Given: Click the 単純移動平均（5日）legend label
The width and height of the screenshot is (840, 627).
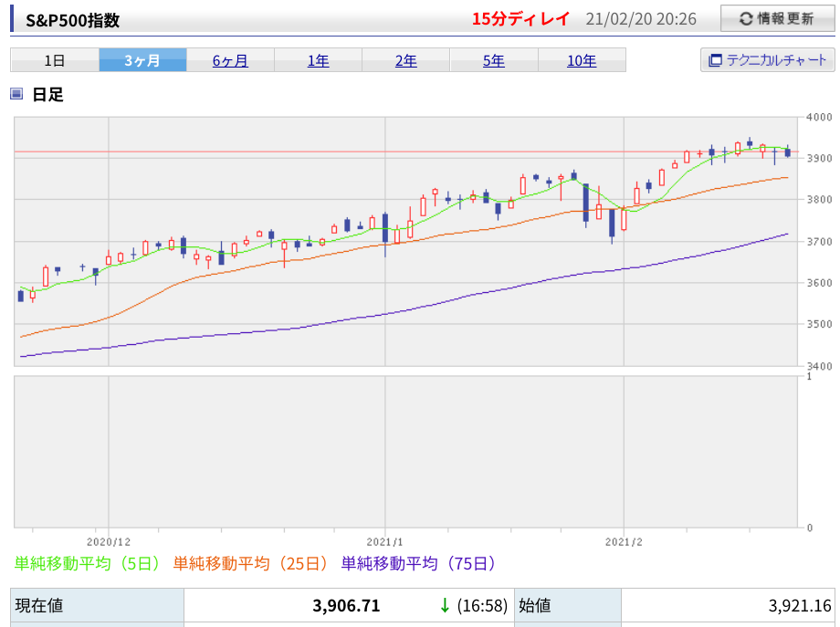Looking at the screenshot, I should point(88,563).
